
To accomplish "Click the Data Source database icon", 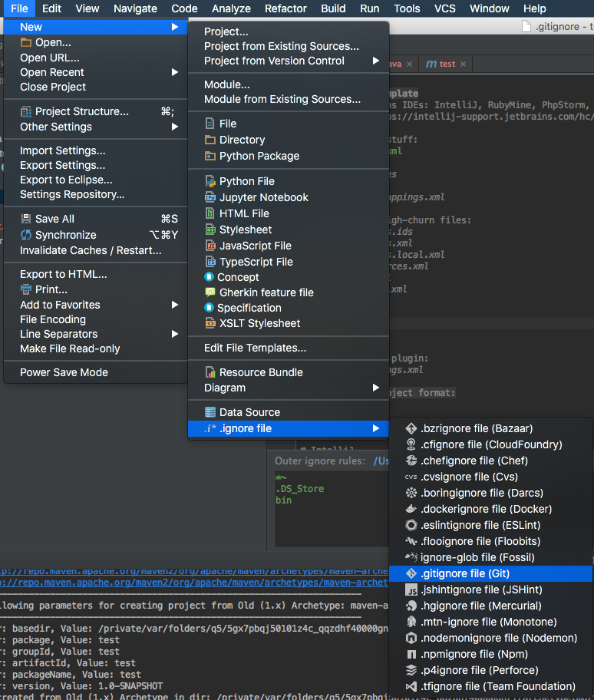I will [x=210, y=412].
